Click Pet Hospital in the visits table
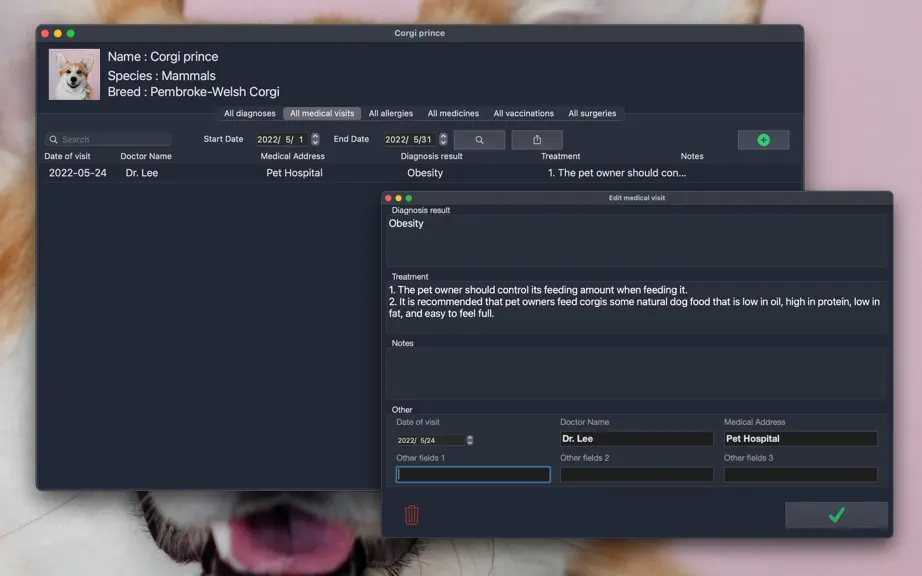Viewport: 922px width, 576px height. point(294,173)
